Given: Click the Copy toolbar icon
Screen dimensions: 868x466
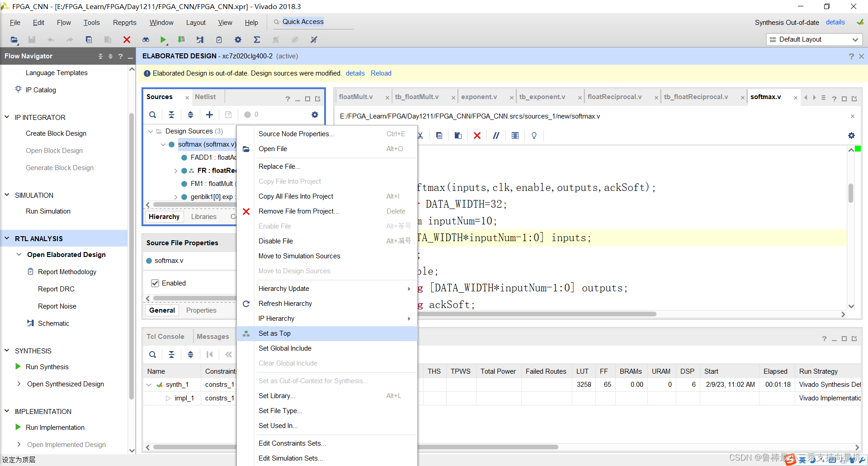Looking at the screenshot, I should tap(89, 40).
